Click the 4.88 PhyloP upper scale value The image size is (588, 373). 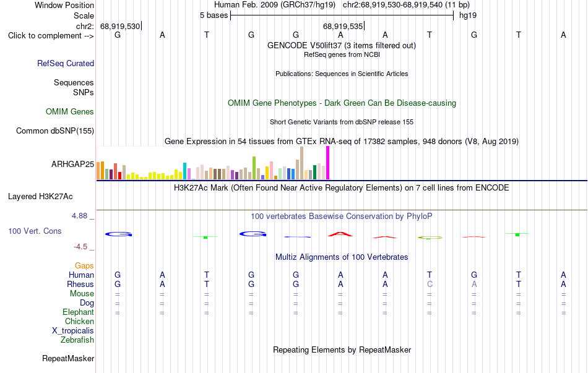tap(79, 216)
